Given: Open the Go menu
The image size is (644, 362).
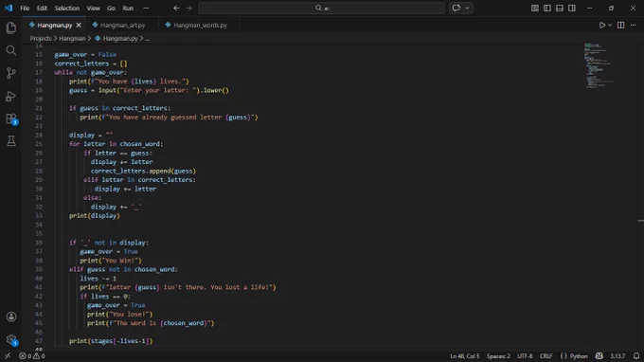Looking at the screenshot, I should coord(111,8).
